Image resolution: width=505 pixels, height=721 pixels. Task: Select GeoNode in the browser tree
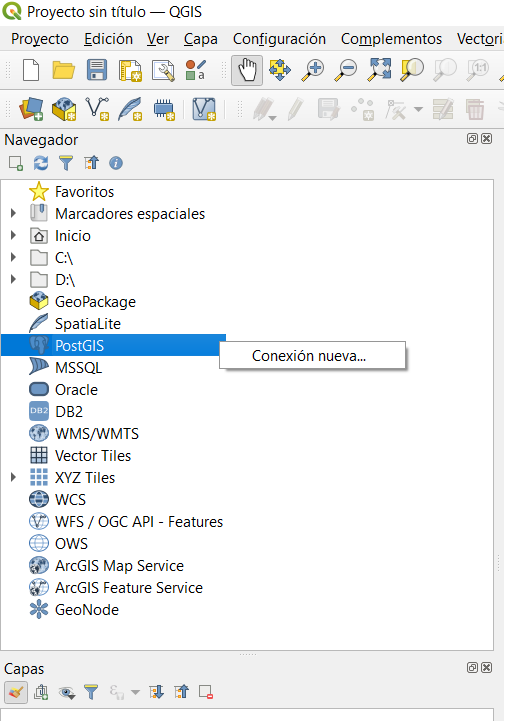87,610
